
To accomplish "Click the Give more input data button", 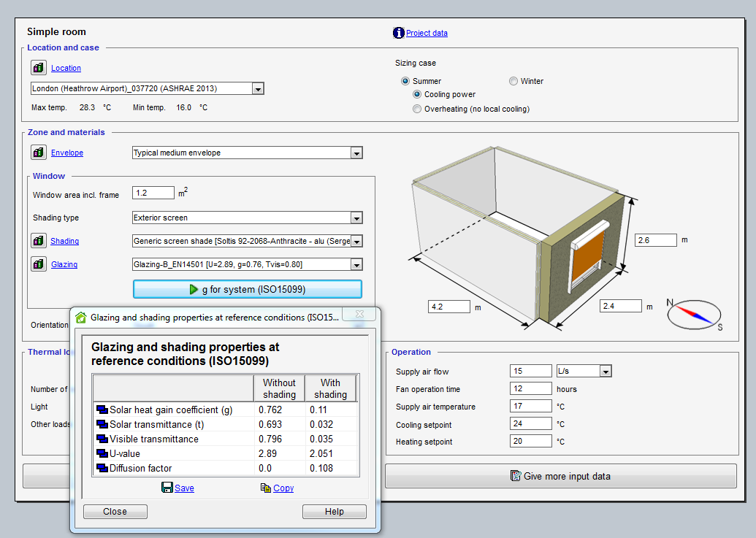I will coord(560,476).
